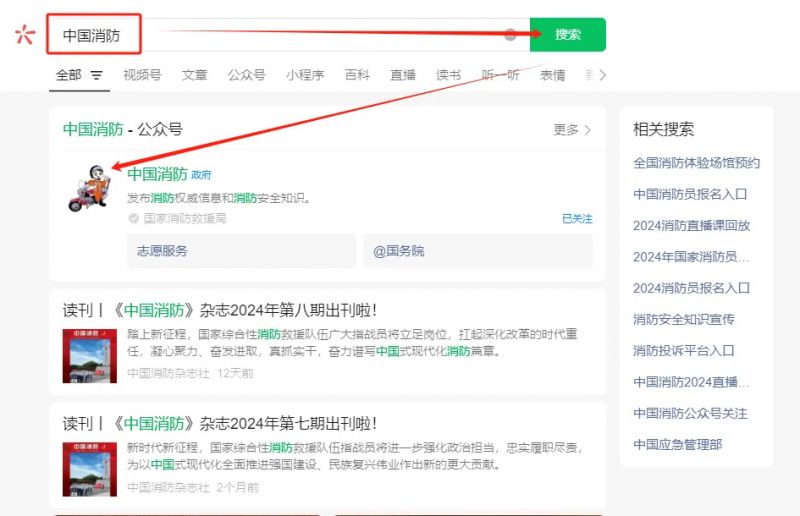Open related search 中国应急管理部

(678, 445)
